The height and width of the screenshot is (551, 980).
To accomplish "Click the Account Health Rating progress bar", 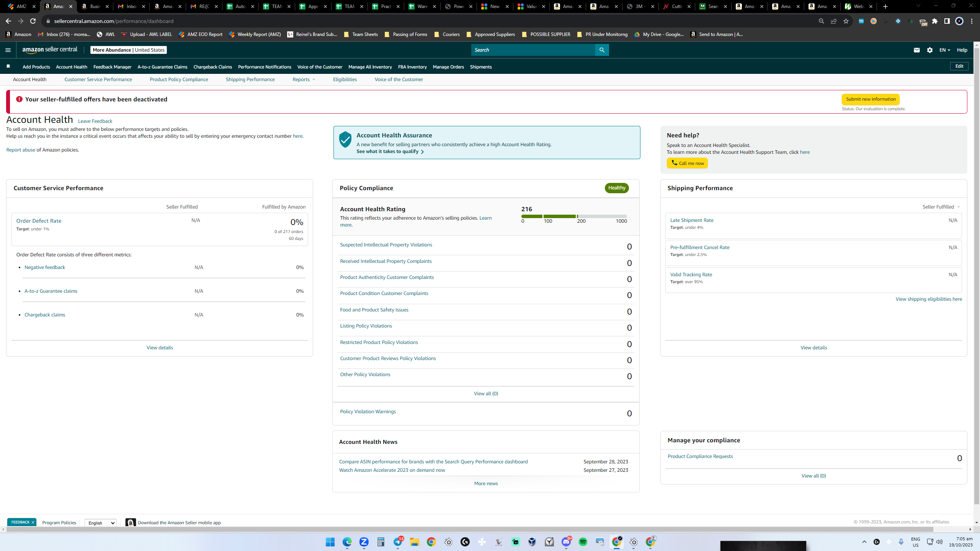I will [574, 217].
